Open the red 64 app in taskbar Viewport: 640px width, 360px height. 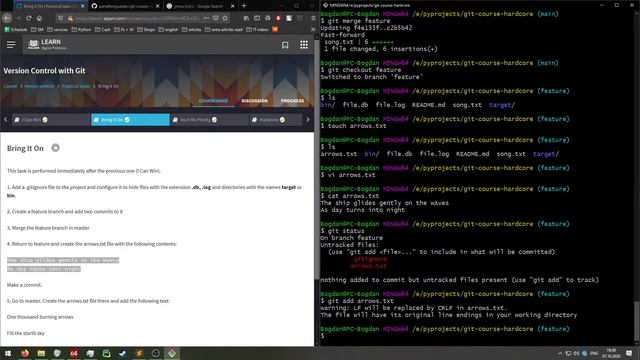73,353
